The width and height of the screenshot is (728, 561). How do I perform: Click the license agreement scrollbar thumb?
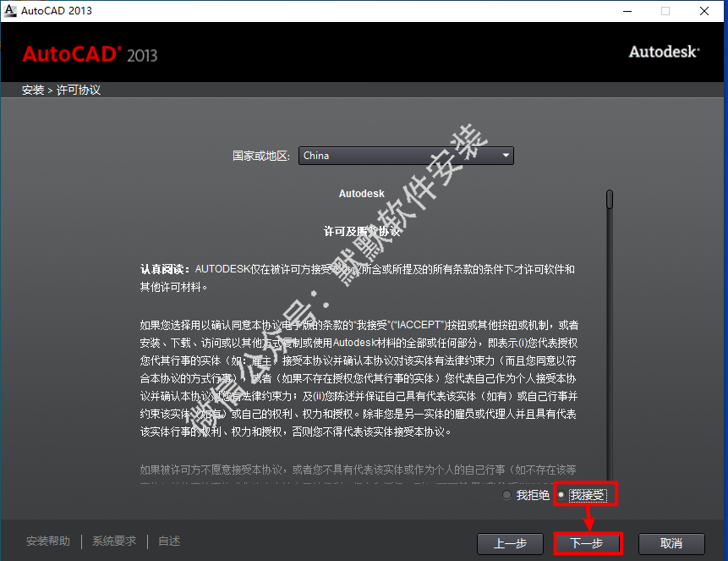(610, 200)
